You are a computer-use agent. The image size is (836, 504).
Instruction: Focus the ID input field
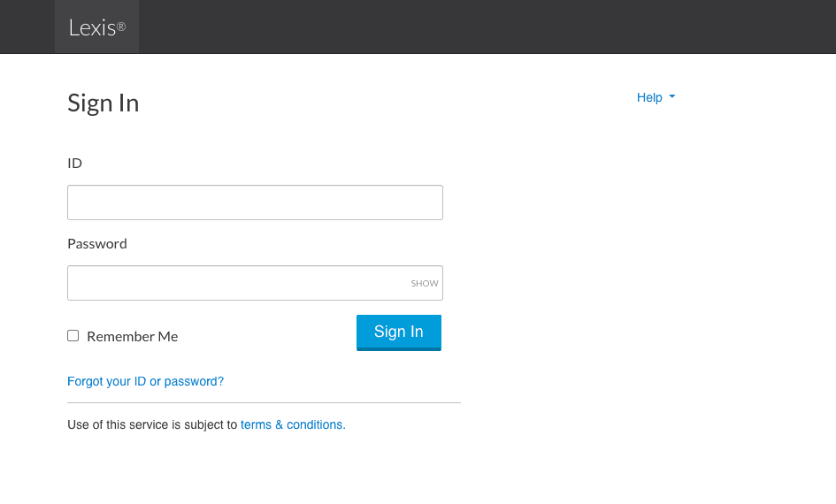click(x=255, y=202)
